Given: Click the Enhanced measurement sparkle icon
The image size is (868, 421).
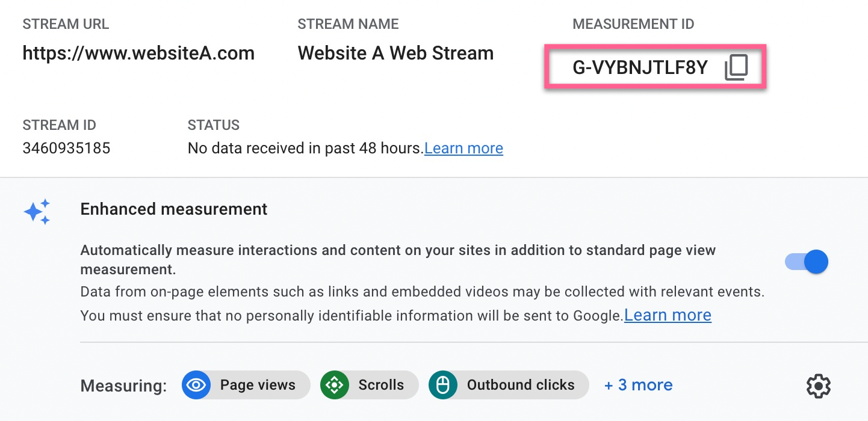Looking at the screenshot, I should 37,212.
